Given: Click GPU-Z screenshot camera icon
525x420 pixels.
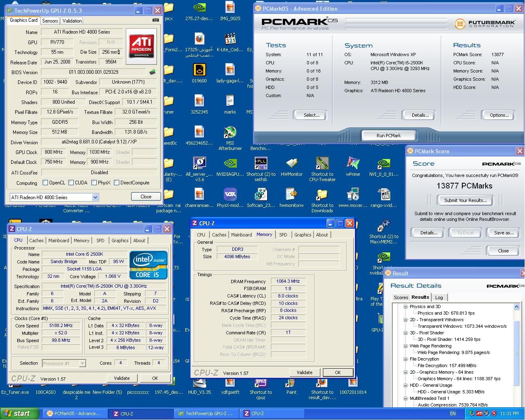Looking at the screenshot, I should (156, 20).
